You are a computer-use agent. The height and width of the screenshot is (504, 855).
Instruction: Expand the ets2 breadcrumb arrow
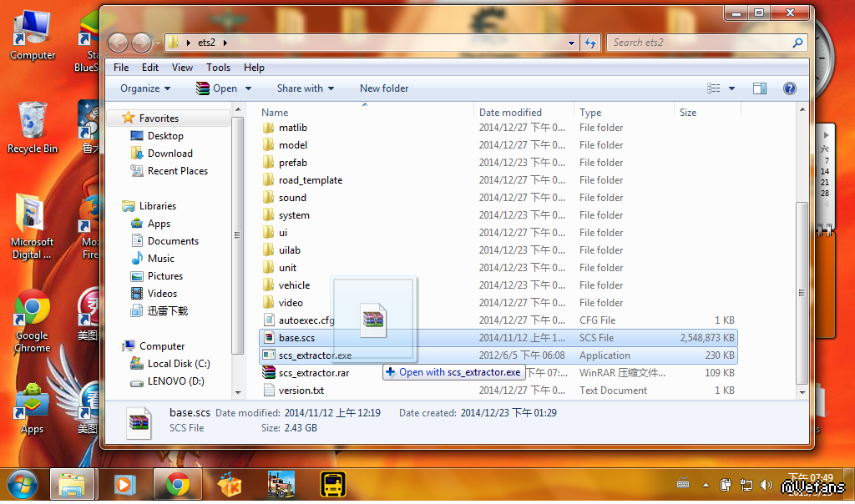point(225,43)
